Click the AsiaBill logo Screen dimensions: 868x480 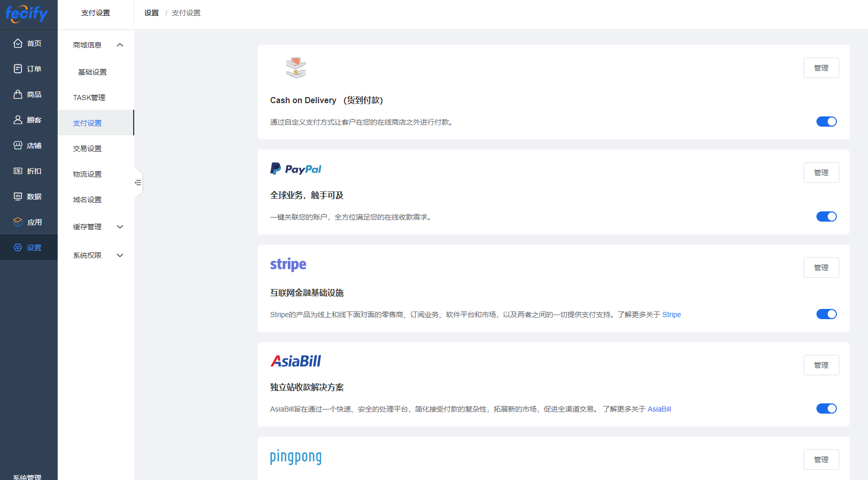(x=296, y=361)
